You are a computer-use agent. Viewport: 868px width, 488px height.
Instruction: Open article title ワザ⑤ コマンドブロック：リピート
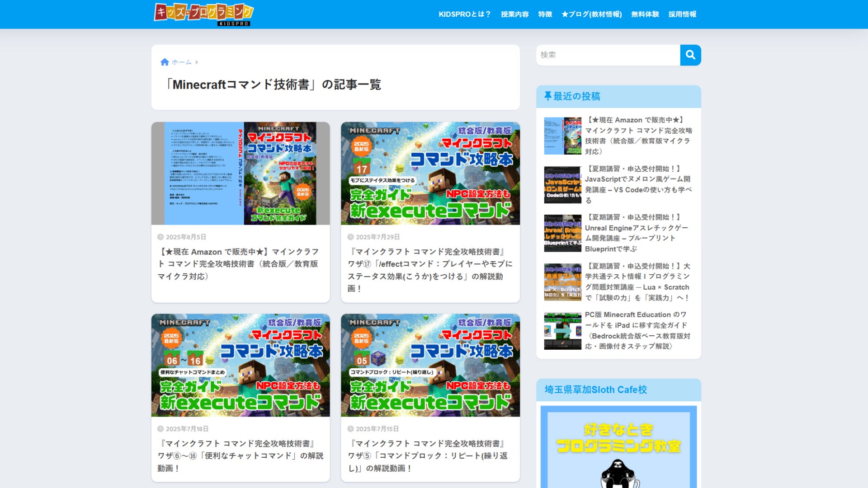pyautogui.click(x=428, y=456)
